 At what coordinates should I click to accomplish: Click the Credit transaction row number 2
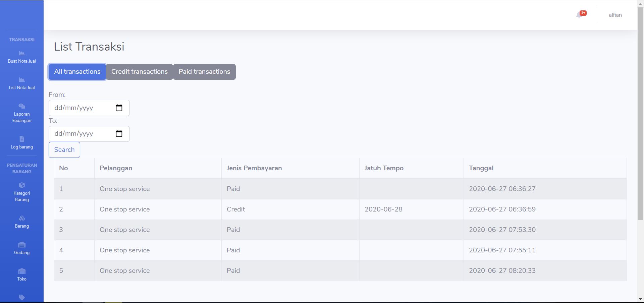[x=235, y=209]
